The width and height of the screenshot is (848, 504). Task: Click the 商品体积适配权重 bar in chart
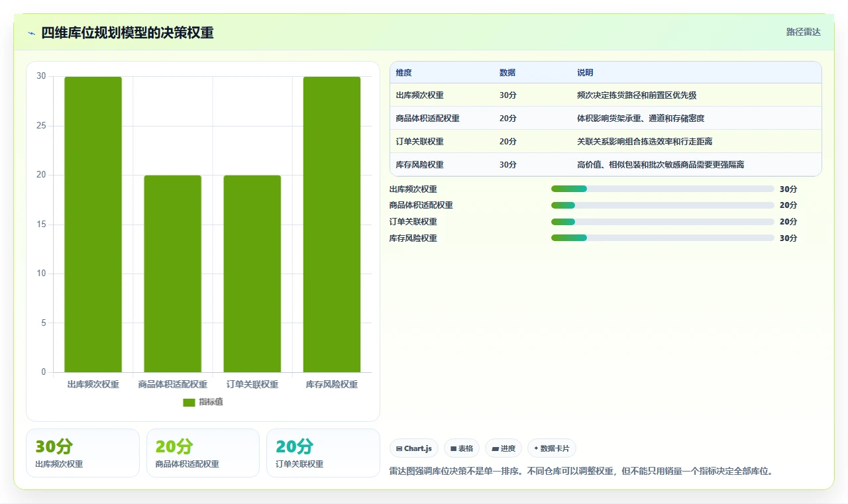172,274
